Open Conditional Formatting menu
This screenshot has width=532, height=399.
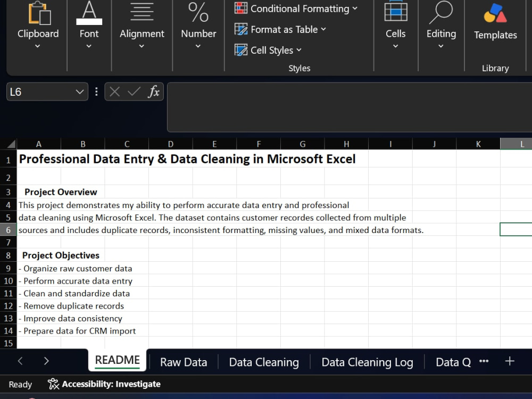296,9
